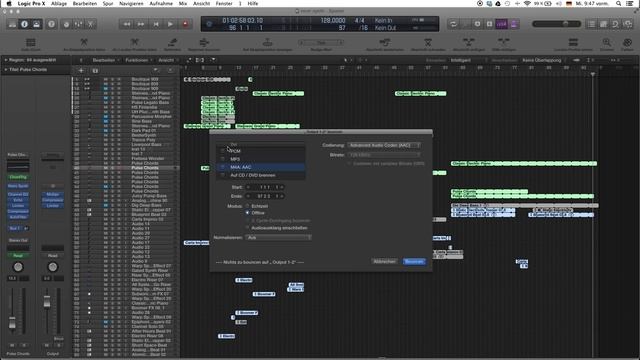The height and width of the screenshot is (360, 640).
Task: Add a new track with plus icon
Action: click(x=81, y=71)
